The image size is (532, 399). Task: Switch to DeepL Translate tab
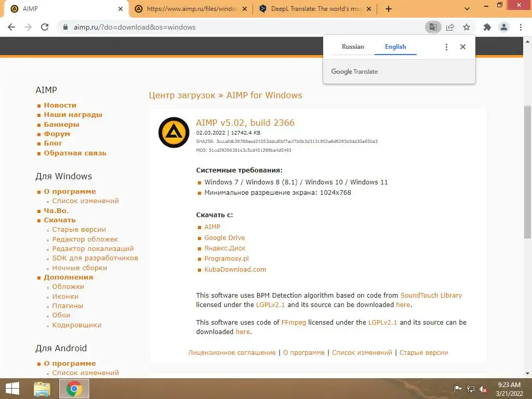point(315,9)
